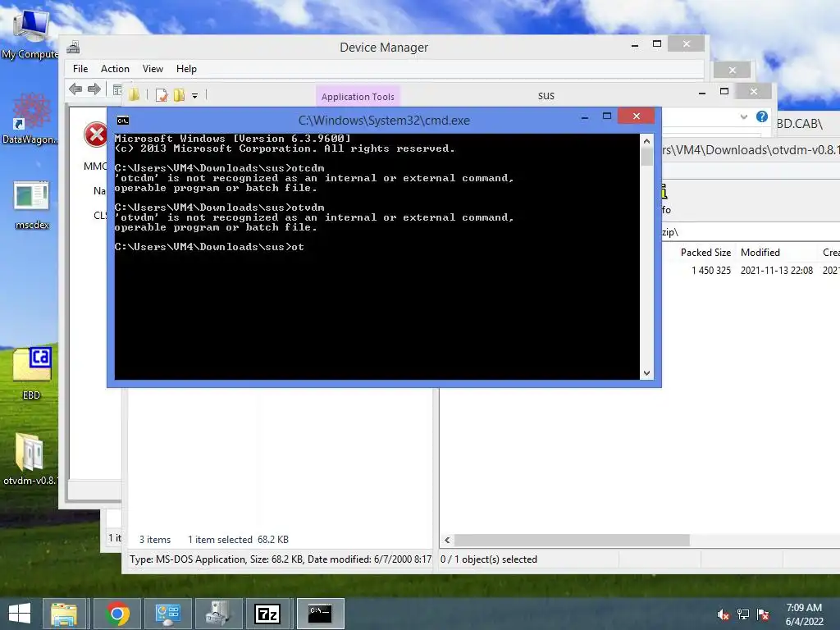Click the cmd vertical scrollbar thumb

click(646, 157)
